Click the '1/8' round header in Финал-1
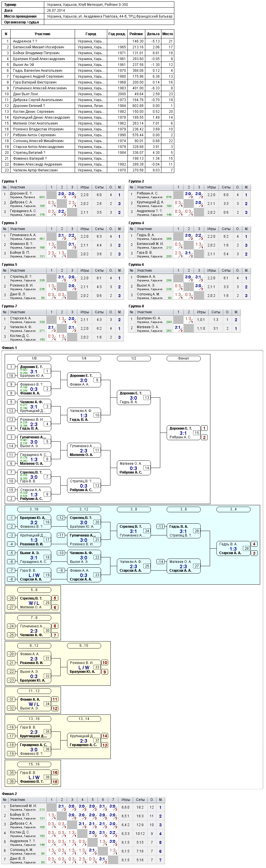 click(x=34, y=358)
